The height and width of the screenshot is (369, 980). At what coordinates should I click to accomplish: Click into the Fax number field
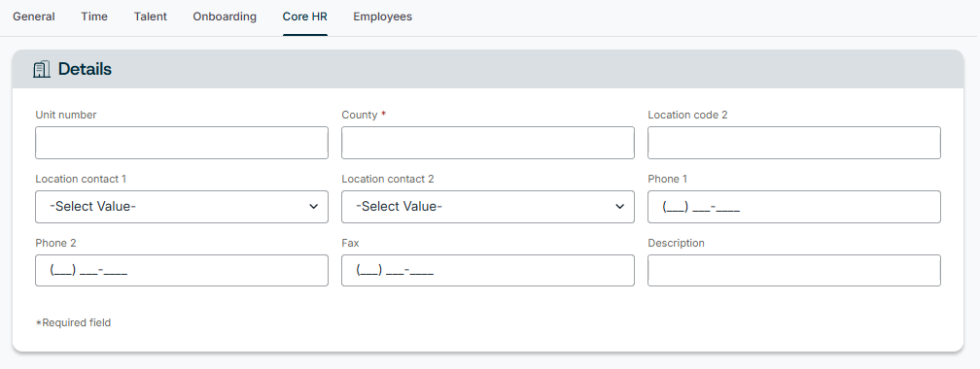point(487,270)
